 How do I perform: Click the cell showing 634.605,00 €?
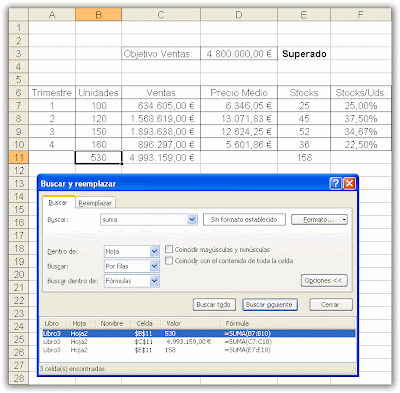point(161,106)
